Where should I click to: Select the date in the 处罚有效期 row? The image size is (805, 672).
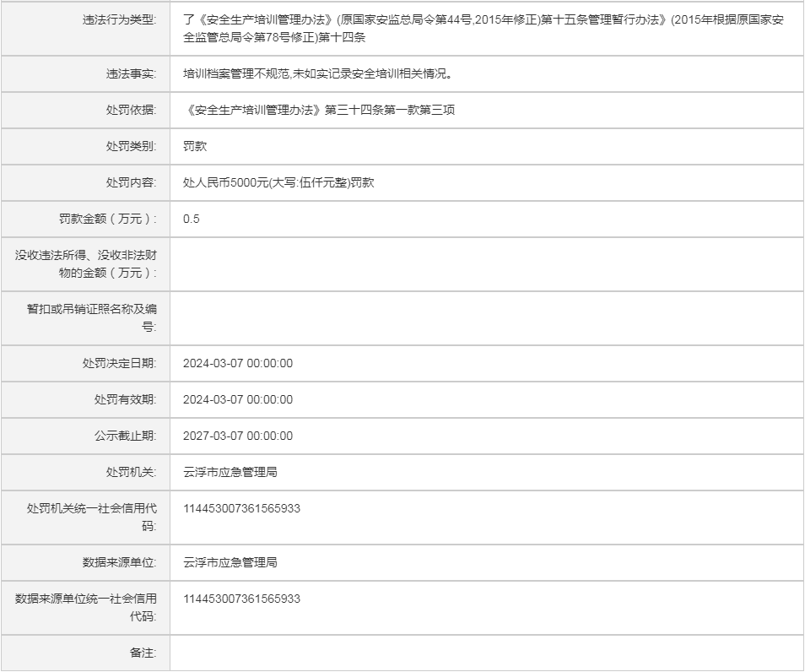click(x=238, y=399)
